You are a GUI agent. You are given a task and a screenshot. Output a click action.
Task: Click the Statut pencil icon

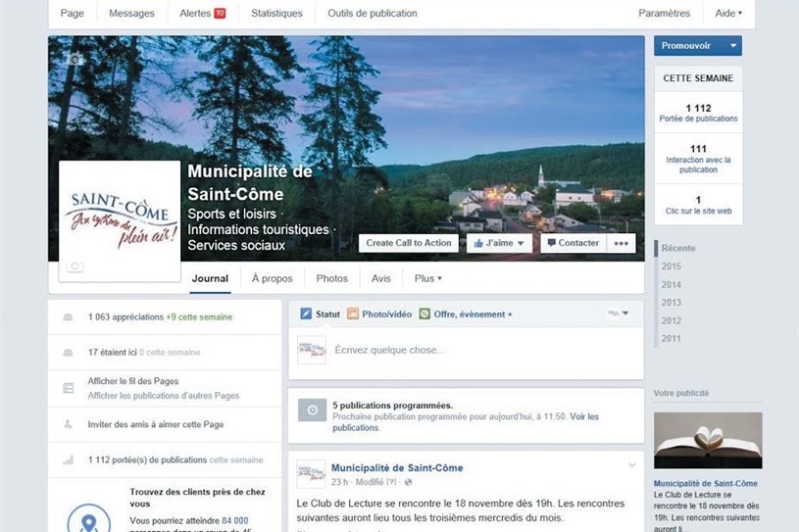tap(306, 314)
